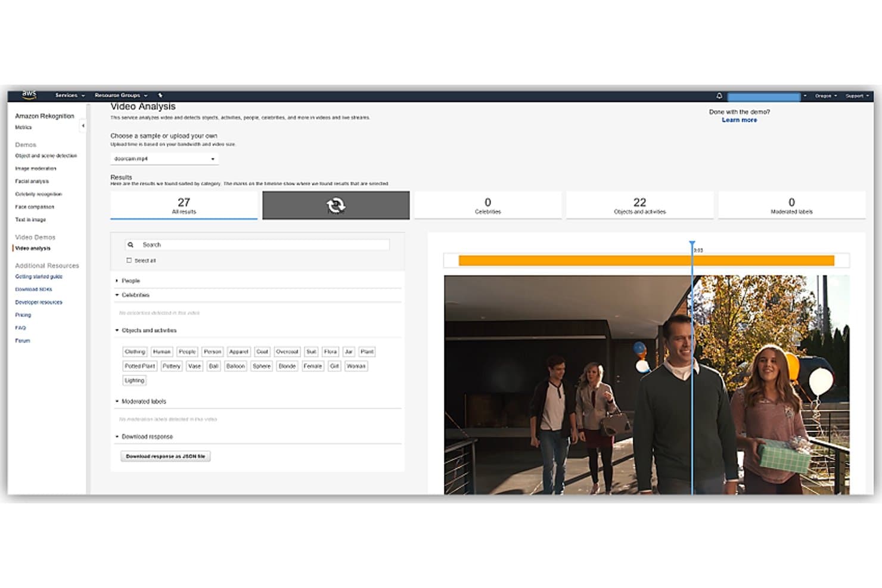Open the Facial analysis demo

tap(32, 182)
